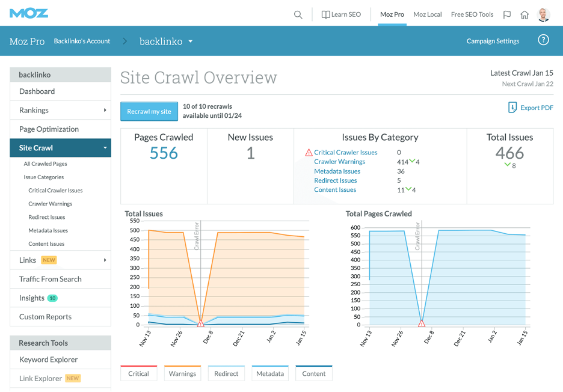Switch to the Moz Pro tab
The height and width of the screenshot is (392, 563).
pyautogui.click(x=392, y=14)
